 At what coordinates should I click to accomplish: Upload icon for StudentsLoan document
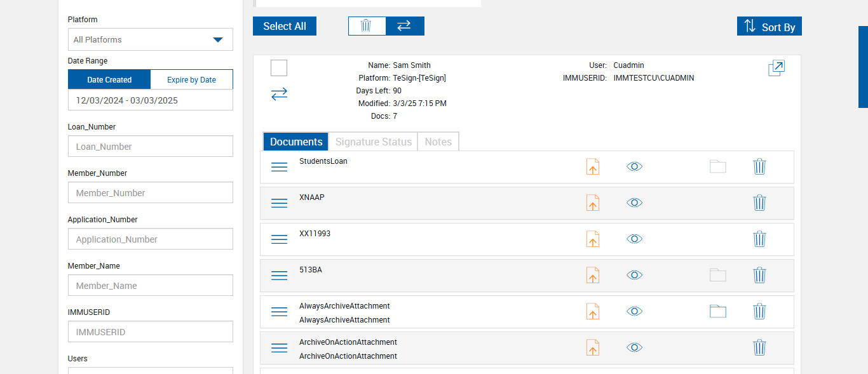[x=592, y=167]
